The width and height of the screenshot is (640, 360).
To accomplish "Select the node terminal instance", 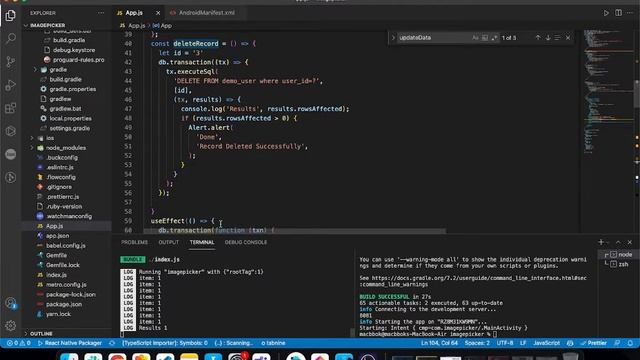I will [619, 254].
